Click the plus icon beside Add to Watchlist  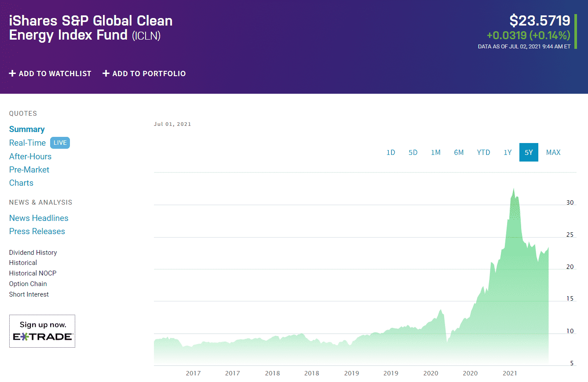tap(12, 73)
